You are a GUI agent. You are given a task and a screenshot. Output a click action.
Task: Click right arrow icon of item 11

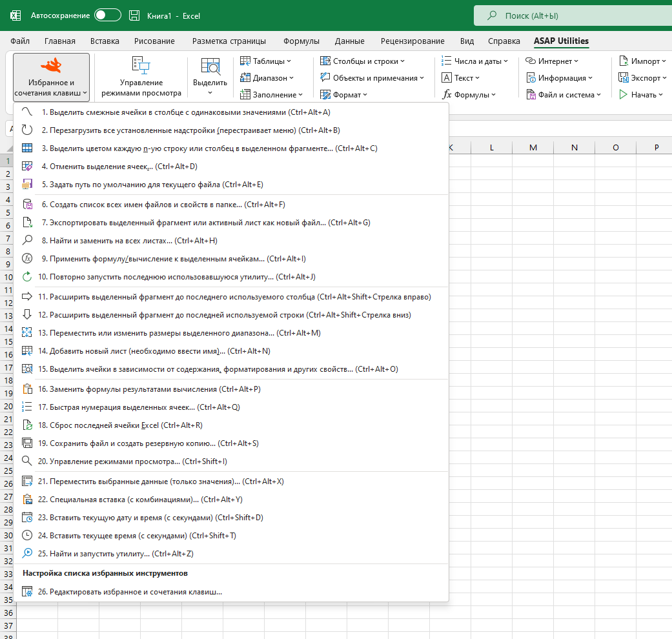27,296
